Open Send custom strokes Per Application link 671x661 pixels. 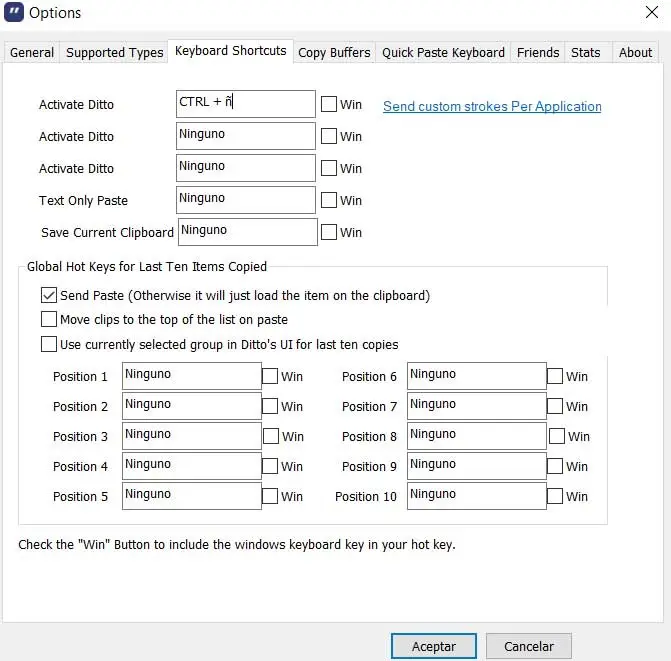tap(492, 106)
